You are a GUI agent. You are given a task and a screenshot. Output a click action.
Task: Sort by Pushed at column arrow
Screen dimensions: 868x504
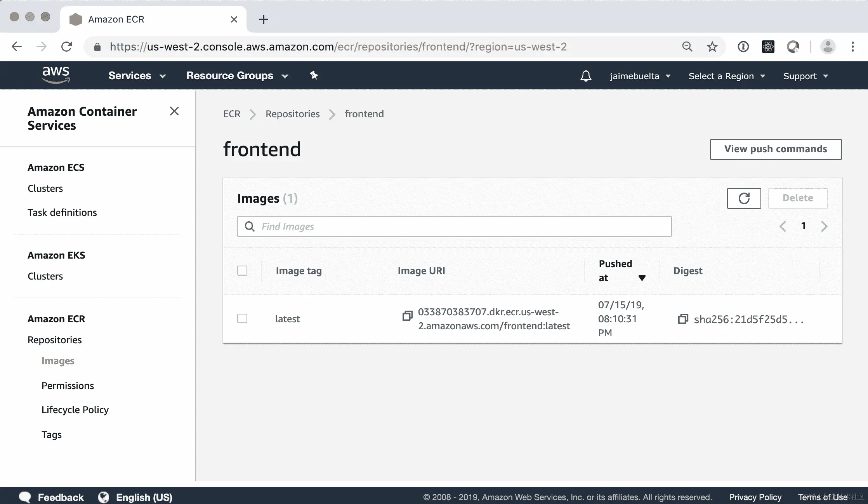point(642,278)
